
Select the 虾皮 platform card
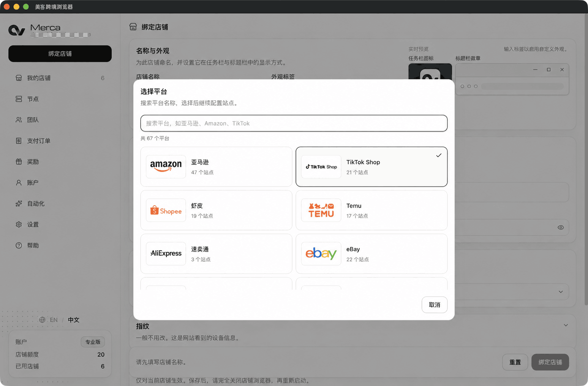point(216,210)
